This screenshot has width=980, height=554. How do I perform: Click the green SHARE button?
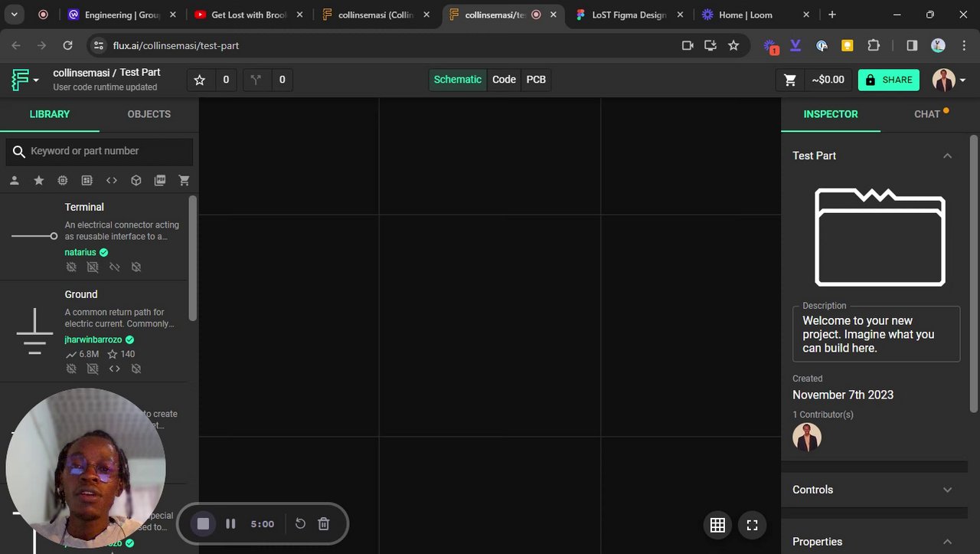[x=889, y=80]
